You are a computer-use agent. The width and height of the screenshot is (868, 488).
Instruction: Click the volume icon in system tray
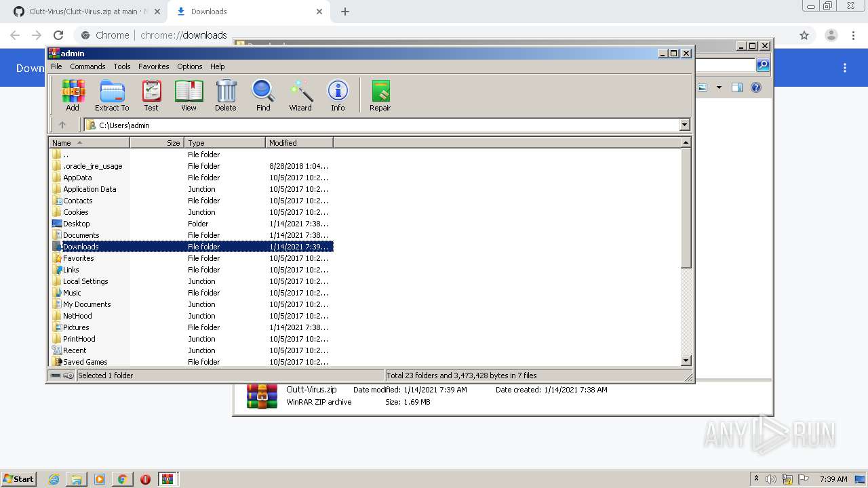point(771,479)
